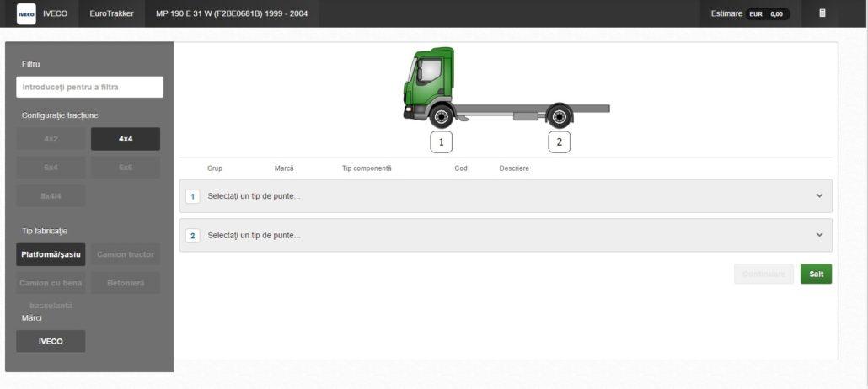Viewport: 868px width, 389px height.
Task: Click the Continuare button
Action: coord(764,274)
